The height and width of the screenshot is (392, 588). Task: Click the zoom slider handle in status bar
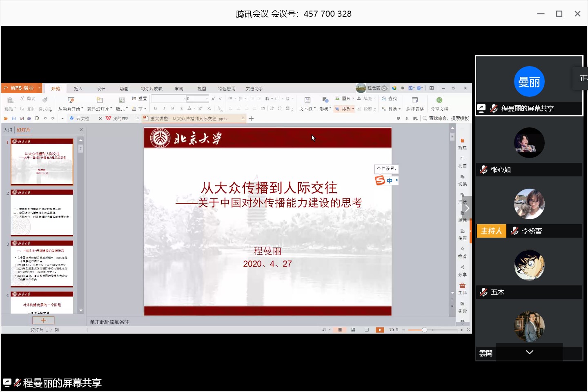pos(424,330)
